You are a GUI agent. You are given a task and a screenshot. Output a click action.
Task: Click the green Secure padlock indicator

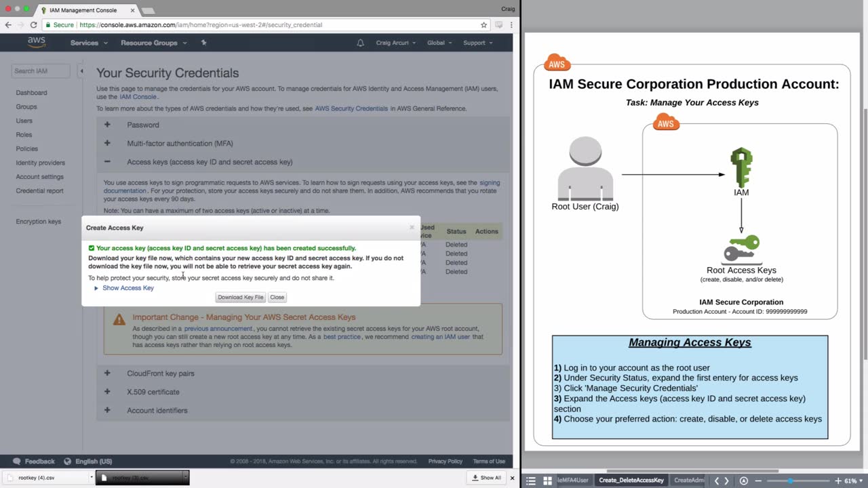click(60, 25)
